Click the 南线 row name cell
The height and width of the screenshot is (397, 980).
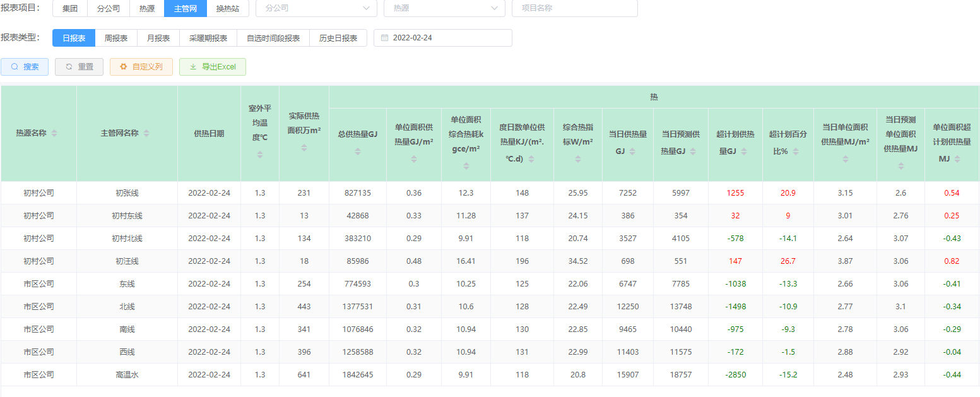(x=127, y=329)
